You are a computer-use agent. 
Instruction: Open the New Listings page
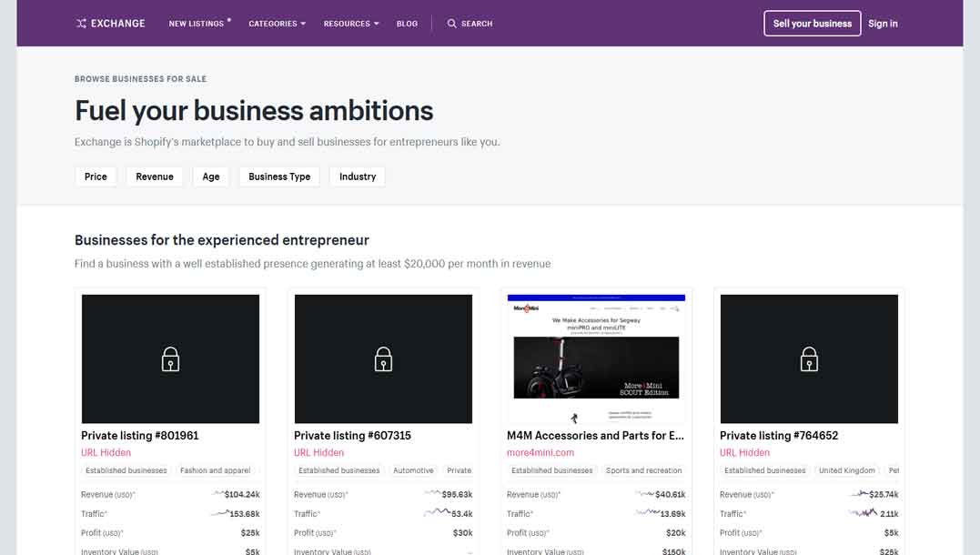[197, 24]
